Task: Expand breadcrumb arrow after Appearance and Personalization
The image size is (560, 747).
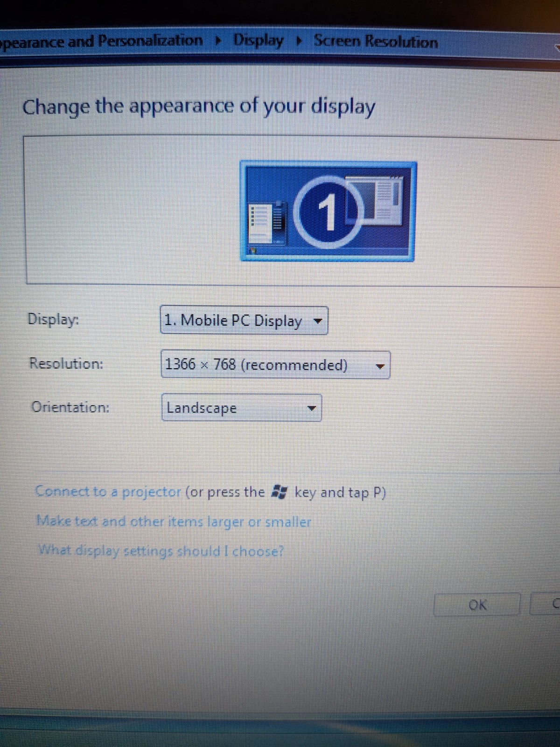Action: (218, 41)
